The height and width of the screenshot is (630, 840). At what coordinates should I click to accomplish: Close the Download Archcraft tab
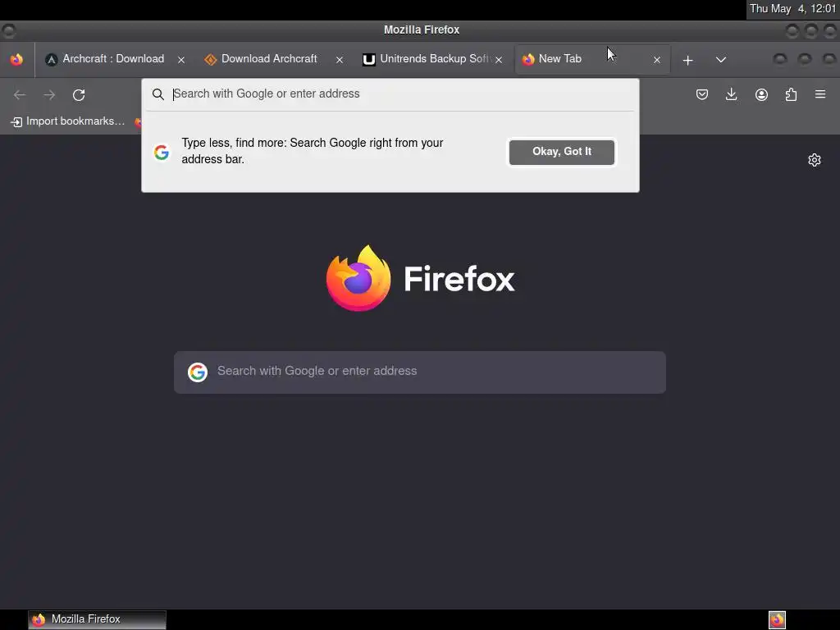pyautogui.click(x=340, y=60)
